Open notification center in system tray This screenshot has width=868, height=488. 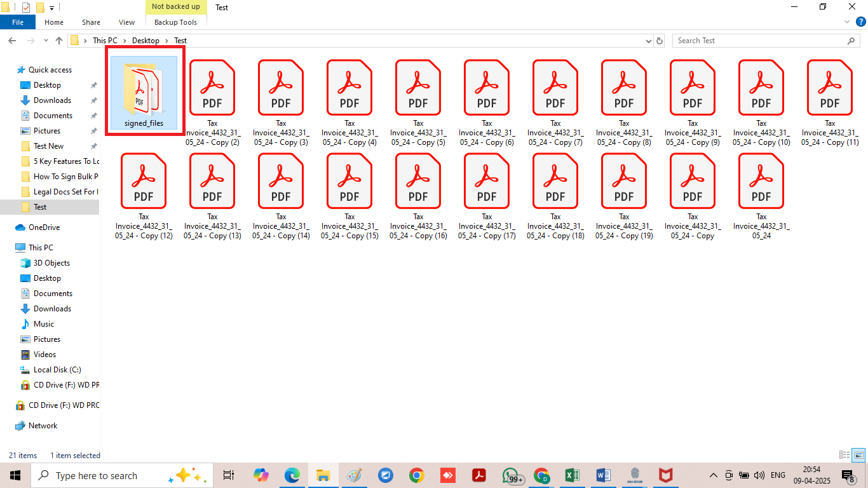tap(848, 475)
